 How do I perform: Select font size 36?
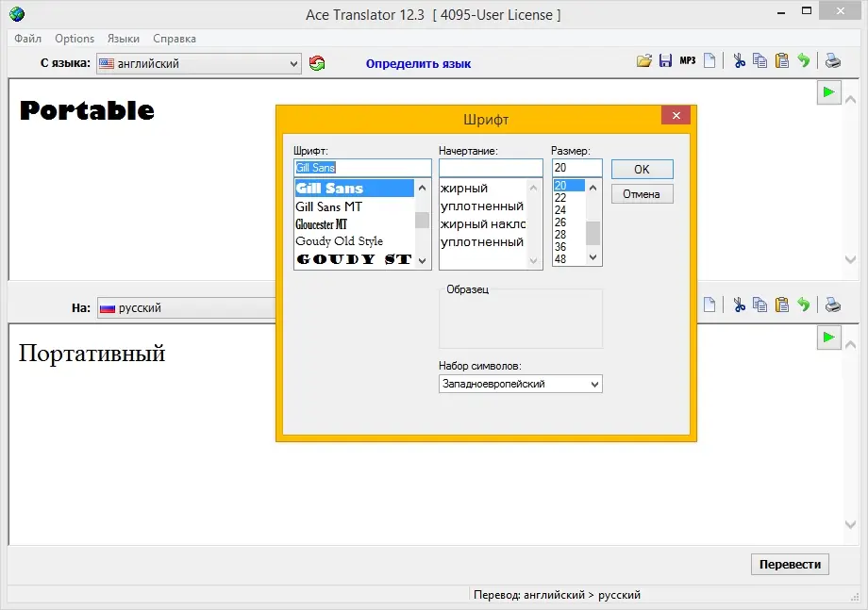point(569,247)
